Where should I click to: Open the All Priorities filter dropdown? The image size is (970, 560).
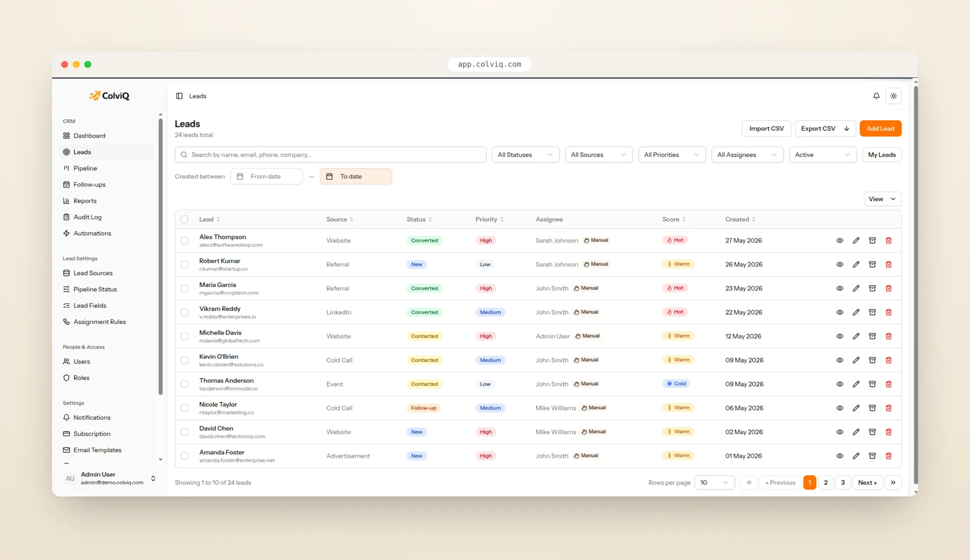pos(672,155)
